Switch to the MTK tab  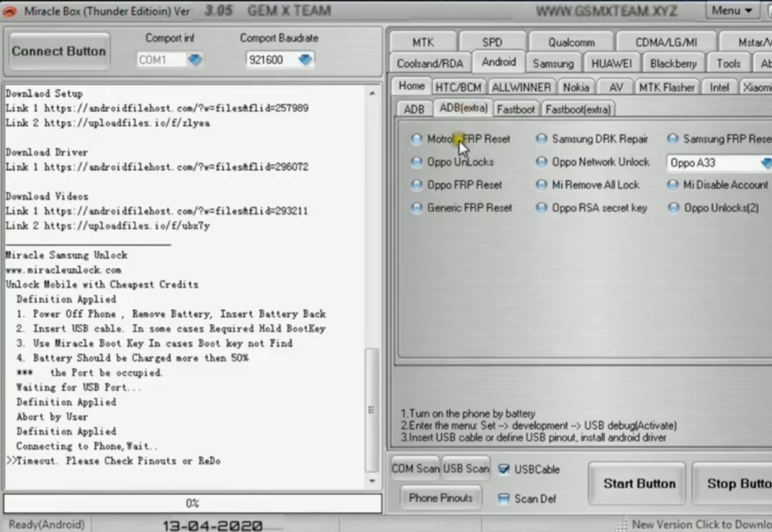[423, 42]
